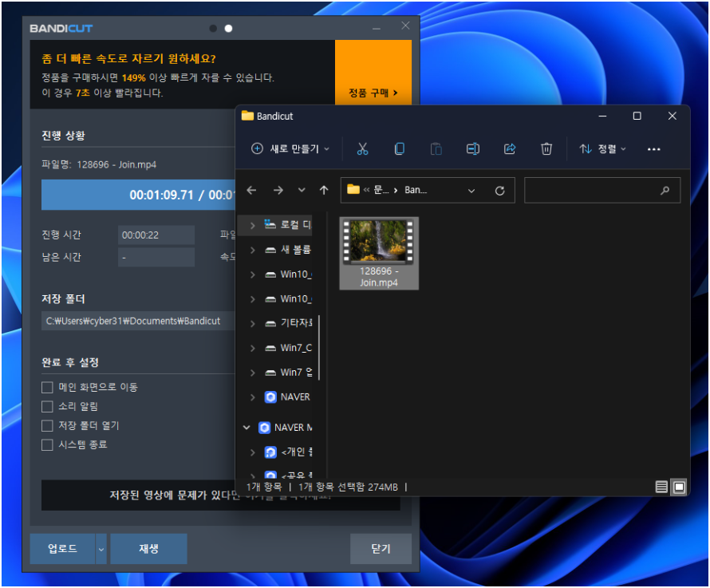Screen dimensions: 710x588
Task: Click the Explorer search input field
Action: pyautogui.click(x=602, y=190)
